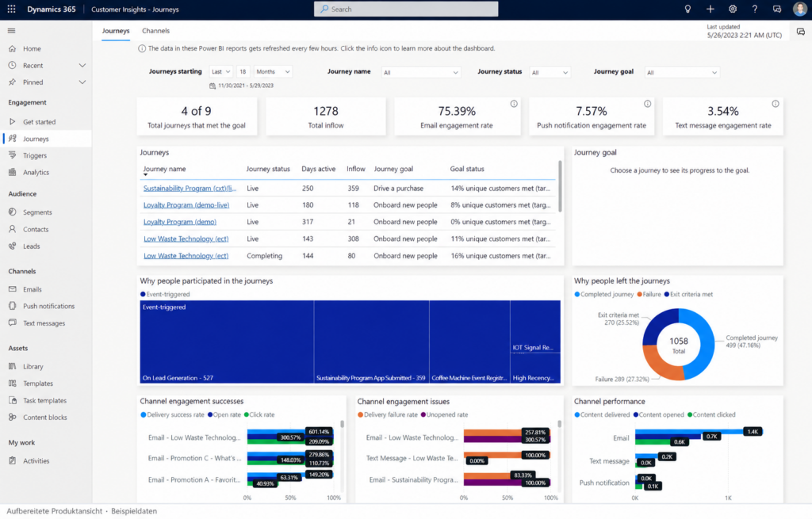
Task: Click info icon on Email engagement rate card
Action: click(x=514, y=104)
